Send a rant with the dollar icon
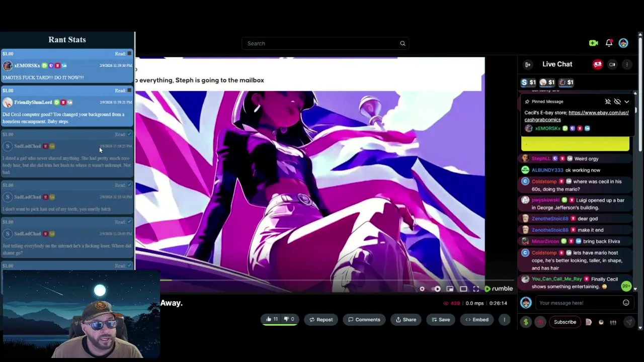 coord(526,322)
